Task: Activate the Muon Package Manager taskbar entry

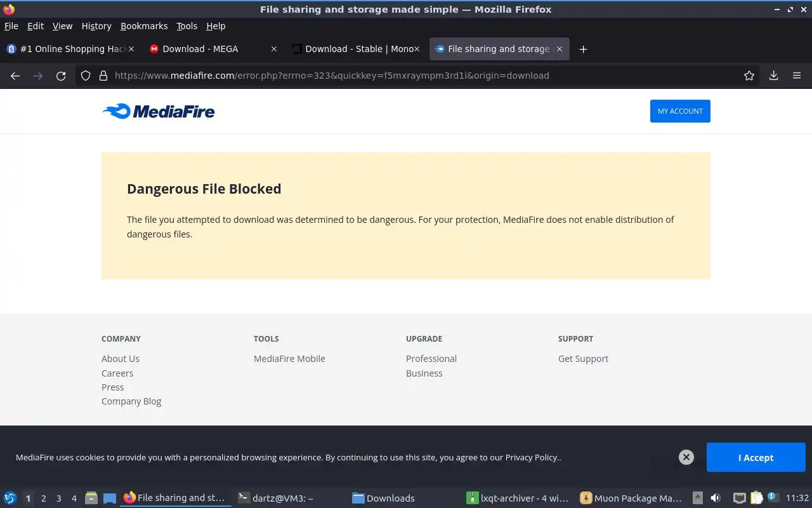Action: [x=632, y=498]
